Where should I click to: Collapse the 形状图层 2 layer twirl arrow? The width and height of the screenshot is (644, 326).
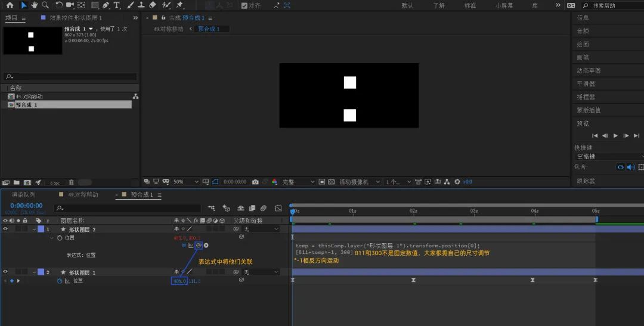click(35, 229)
